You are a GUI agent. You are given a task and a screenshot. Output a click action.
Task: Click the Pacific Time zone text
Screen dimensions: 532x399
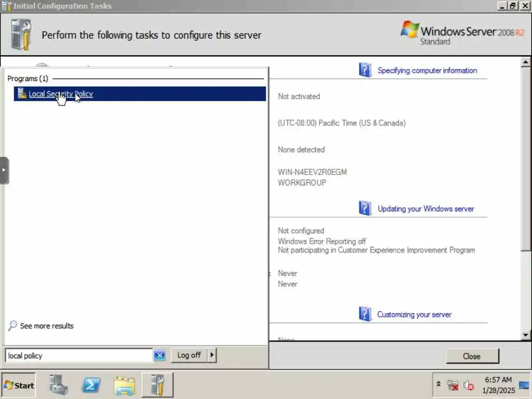coord(342,123)
